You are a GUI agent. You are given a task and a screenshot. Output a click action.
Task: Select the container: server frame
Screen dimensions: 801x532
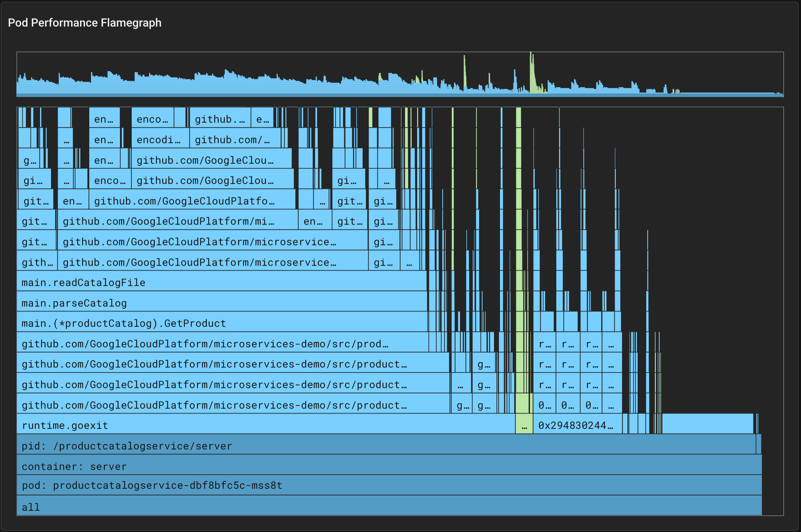[x=389, y=466]
